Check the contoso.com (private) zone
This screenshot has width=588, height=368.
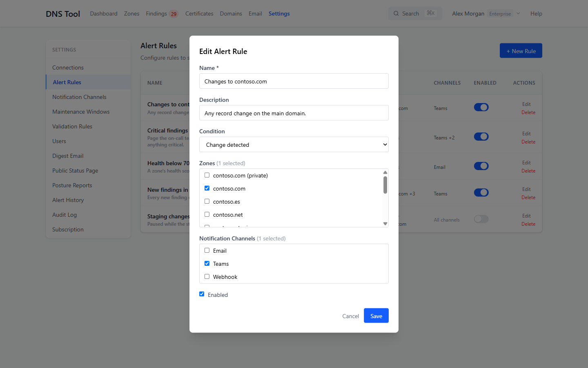207,175
